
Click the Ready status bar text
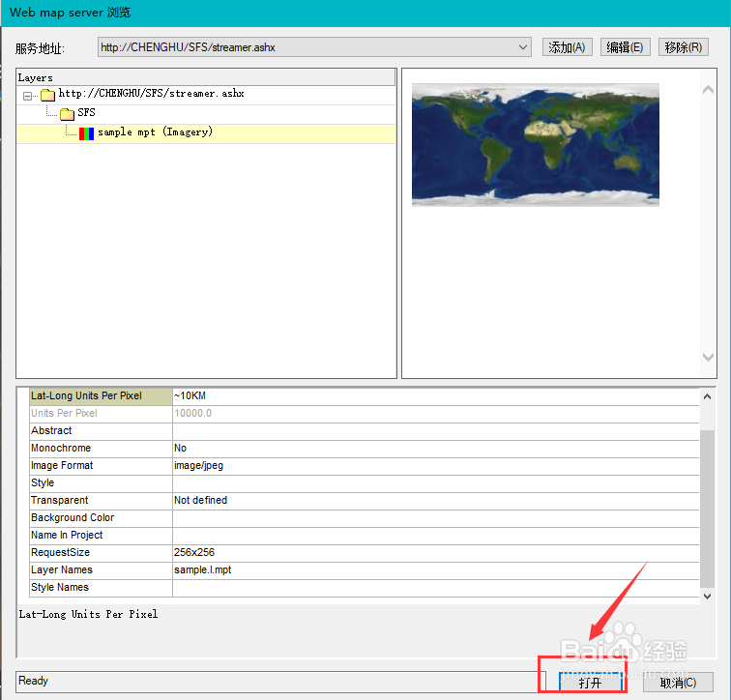coord(33,681)
